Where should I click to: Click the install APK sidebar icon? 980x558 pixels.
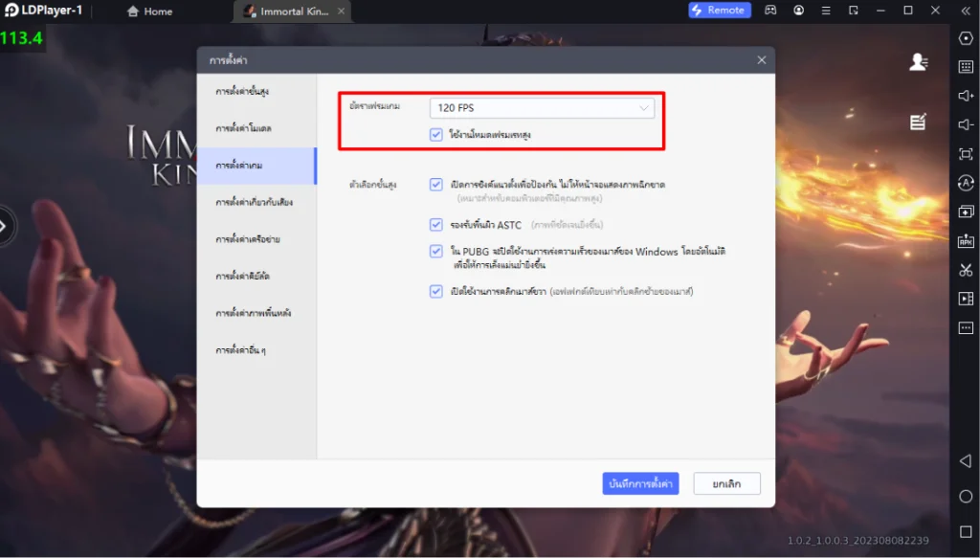coord(966,240)
